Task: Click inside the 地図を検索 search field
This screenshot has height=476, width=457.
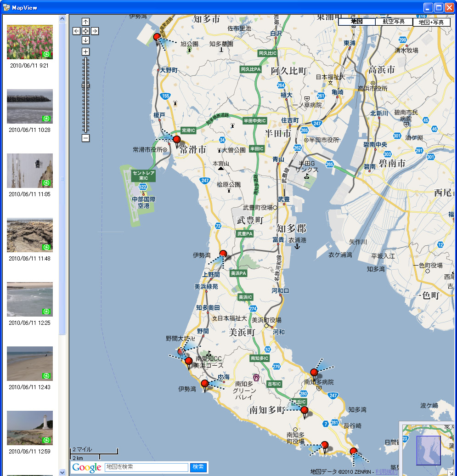Action: tap(146, 467)
